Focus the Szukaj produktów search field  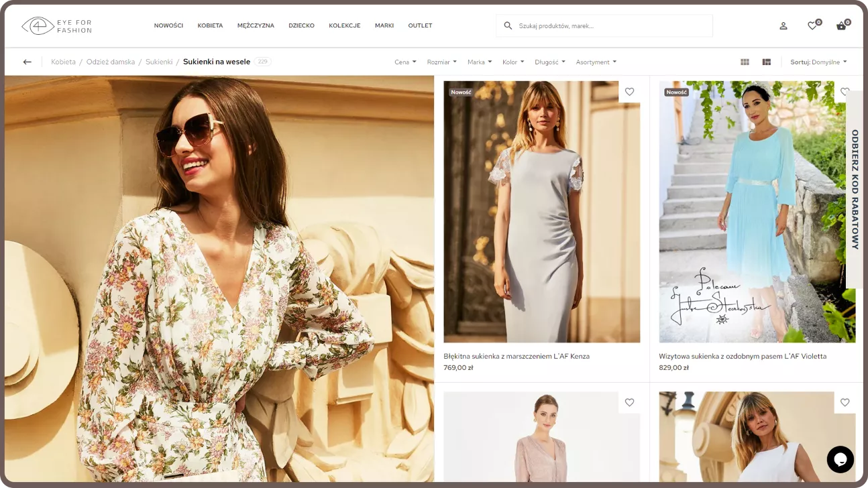[604, 26]
